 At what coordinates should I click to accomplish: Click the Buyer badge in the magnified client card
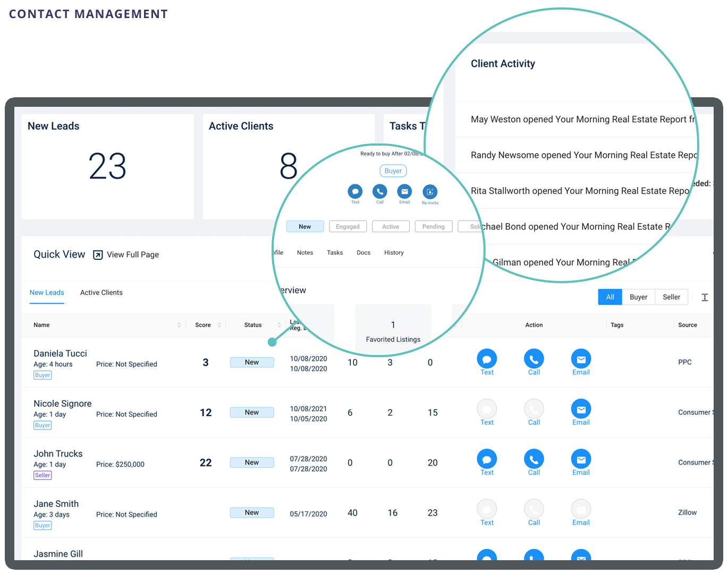(x=393, y=171)
